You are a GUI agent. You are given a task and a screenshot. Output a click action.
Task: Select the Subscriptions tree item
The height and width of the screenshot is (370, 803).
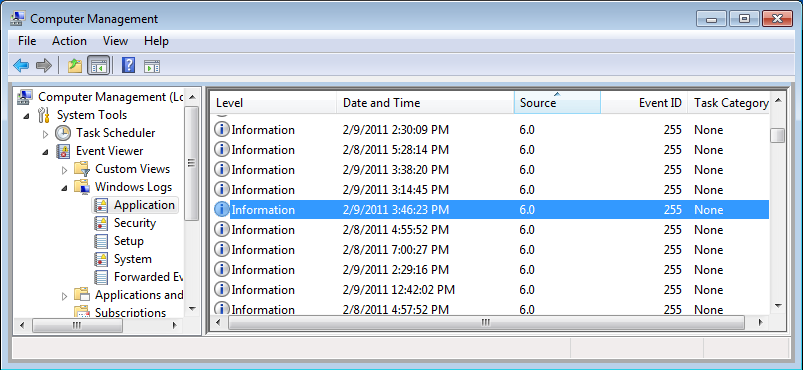pos(131,312)
